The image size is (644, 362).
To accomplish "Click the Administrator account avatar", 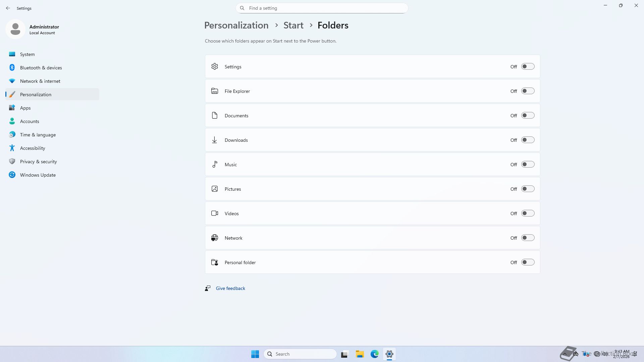I will coord(15,29).
